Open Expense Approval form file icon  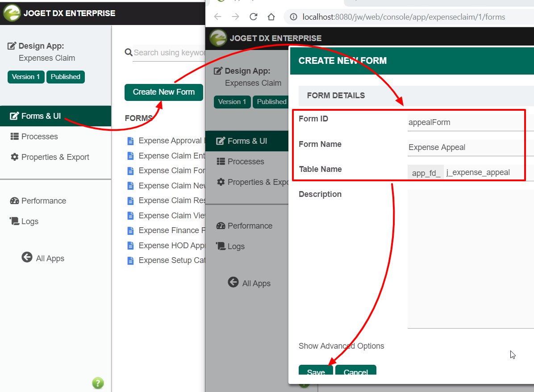click(130, 141)
